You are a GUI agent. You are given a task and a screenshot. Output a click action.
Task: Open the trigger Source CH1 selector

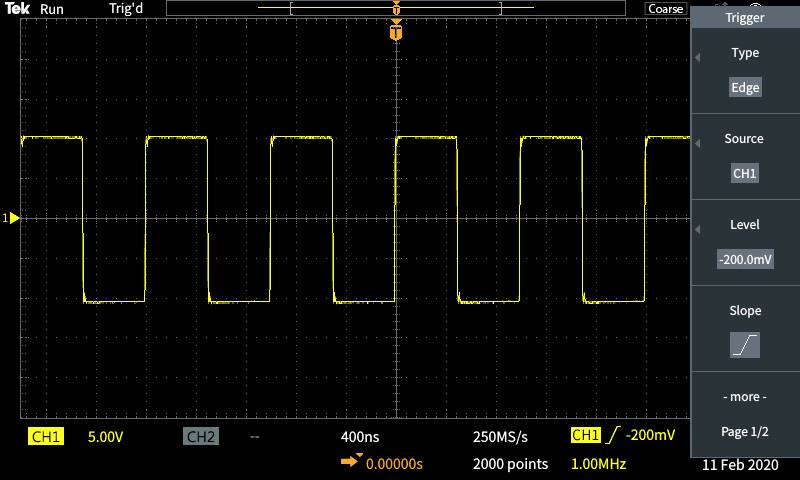pyautogui.click(x=745, y=173)
